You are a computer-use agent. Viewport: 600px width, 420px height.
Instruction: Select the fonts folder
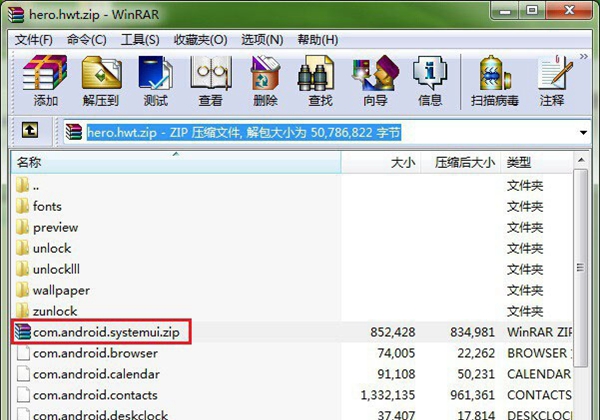[x=292, y=207]
